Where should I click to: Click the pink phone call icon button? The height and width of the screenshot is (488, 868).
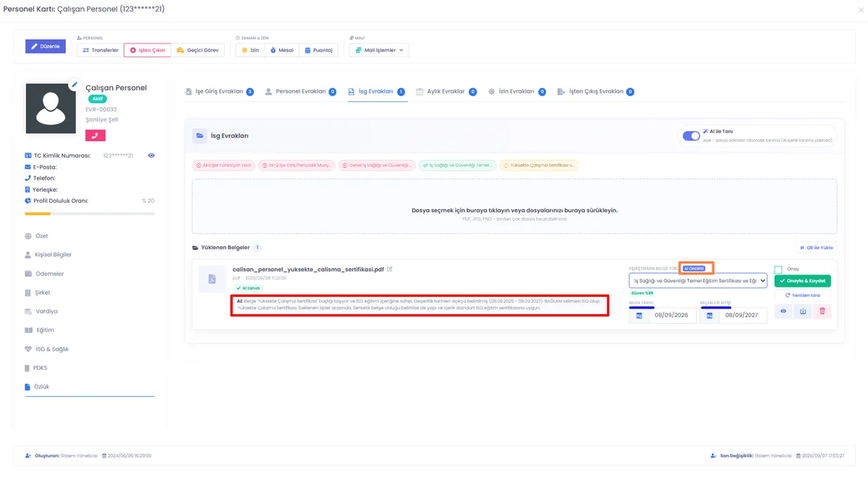point(95,135)
